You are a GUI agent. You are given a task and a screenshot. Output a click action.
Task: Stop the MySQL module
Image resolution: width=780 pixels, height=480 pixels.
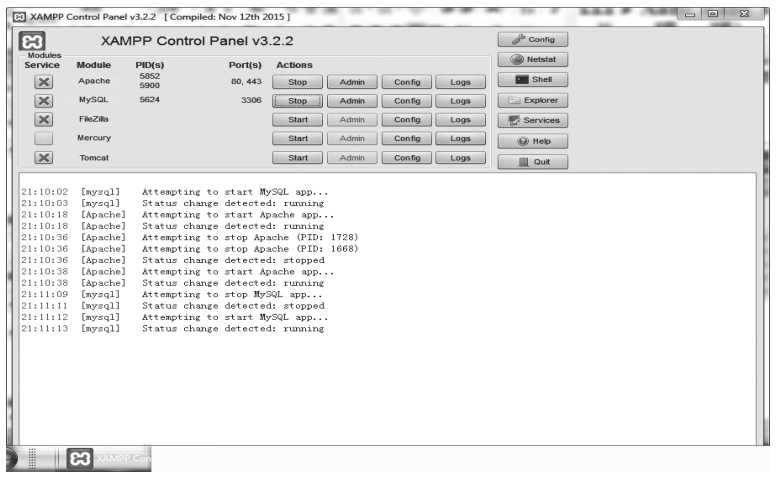pos(297,101)
